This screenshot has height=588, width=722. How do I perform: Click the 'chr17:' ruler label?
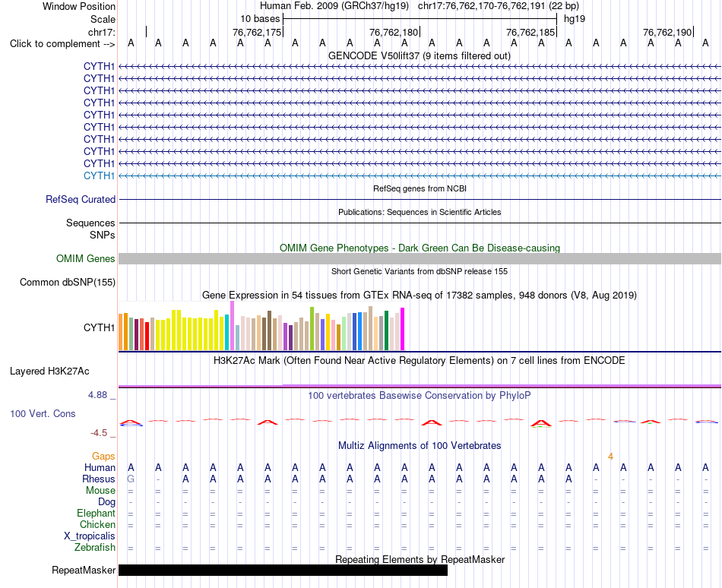click(x=101, y=32)
